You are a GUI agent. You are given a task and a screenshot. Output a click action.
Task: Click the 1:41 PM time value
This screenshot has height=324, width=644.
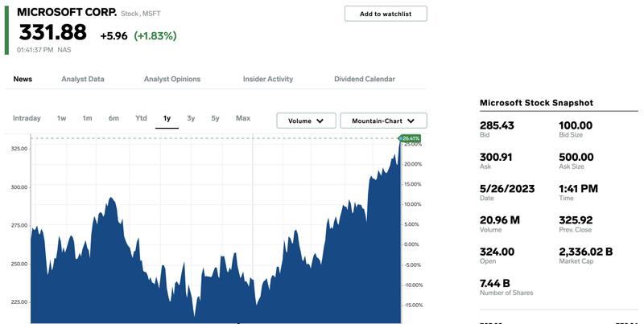pos(578,189)
